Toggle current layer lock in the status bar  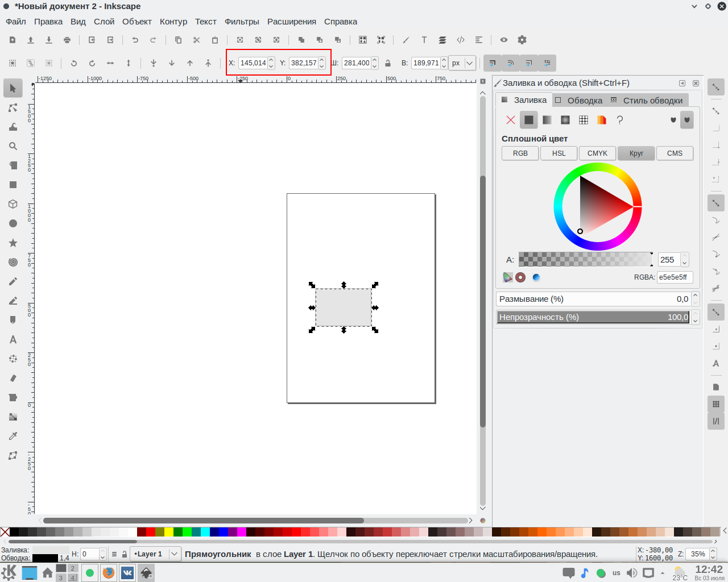(x=125, y=554)
